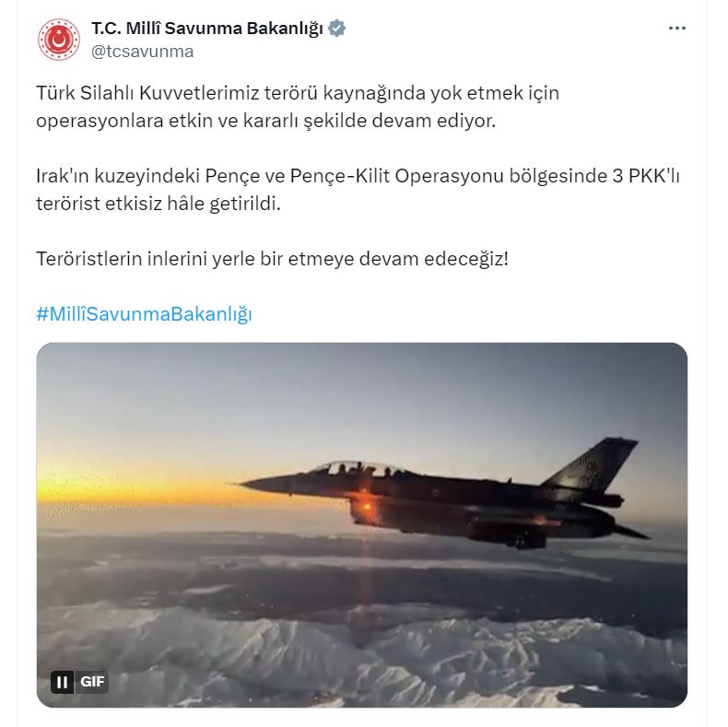Screen dimensions: 728x727
Task: Open T.C. Millî Savunma Bakanlığı display name
Action: click(x=207, y=29)
